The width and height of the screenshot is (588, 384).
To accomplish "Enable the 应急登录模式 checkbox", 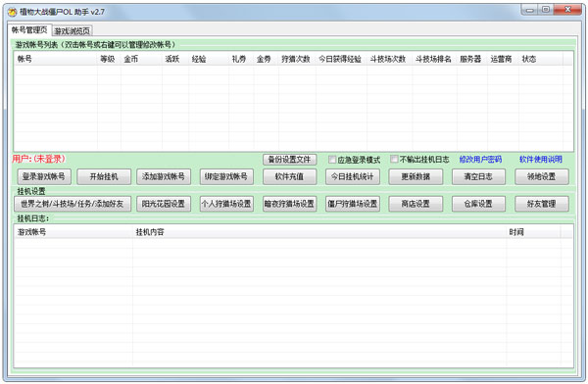I will 332,160.
